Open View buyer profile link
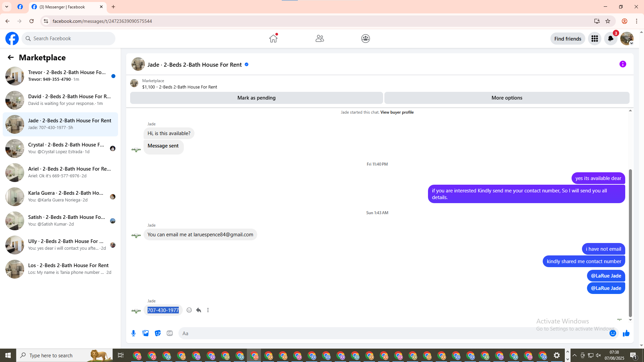Viewport: 644px width, 362px height. click(397, 112)
